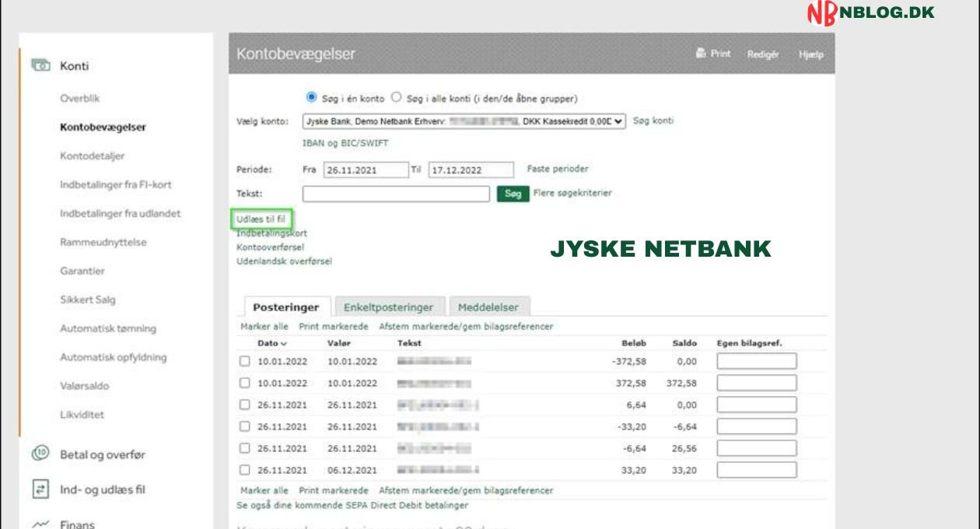Select 'Søg i alle konti' radio button

[396, 97]
